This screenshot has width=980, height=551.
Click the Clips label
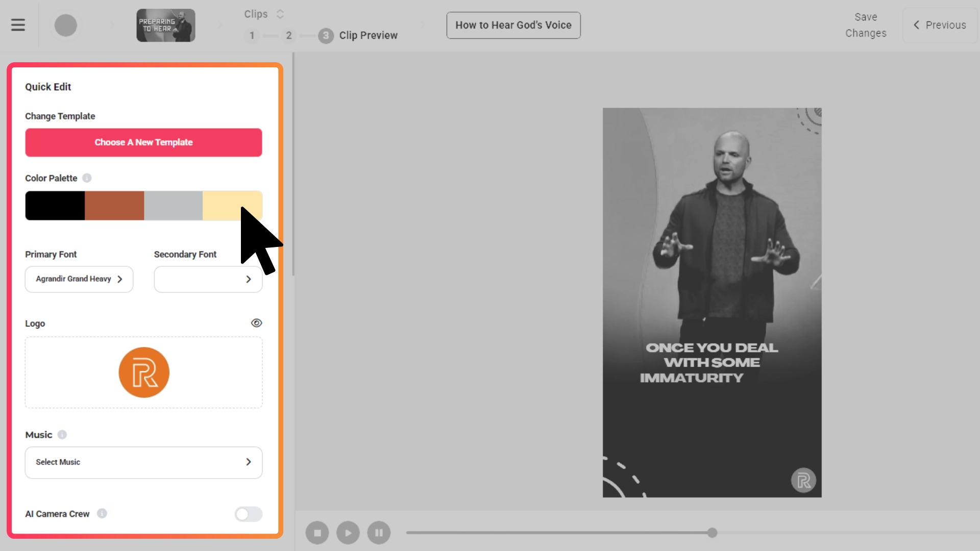256,14
